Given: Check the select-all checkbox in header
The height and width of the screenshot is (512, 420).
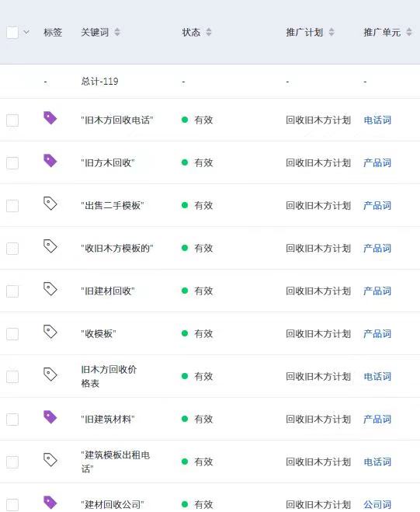Looking at the screenshot, I should coord(12,33).
